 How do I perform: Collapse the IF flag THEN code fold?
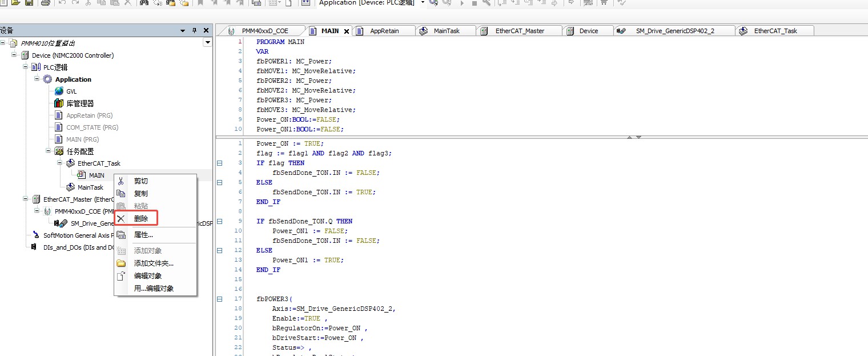click(220, 163)
